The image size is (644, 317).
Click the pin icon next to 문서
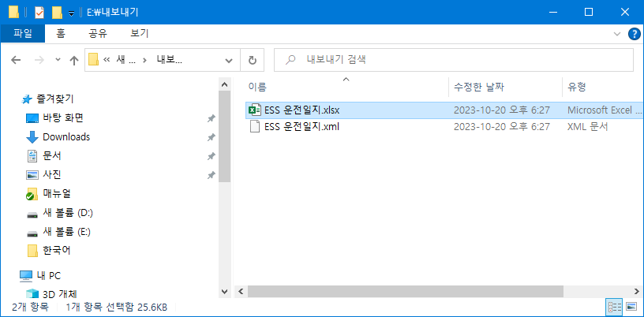tap(211, 156)
